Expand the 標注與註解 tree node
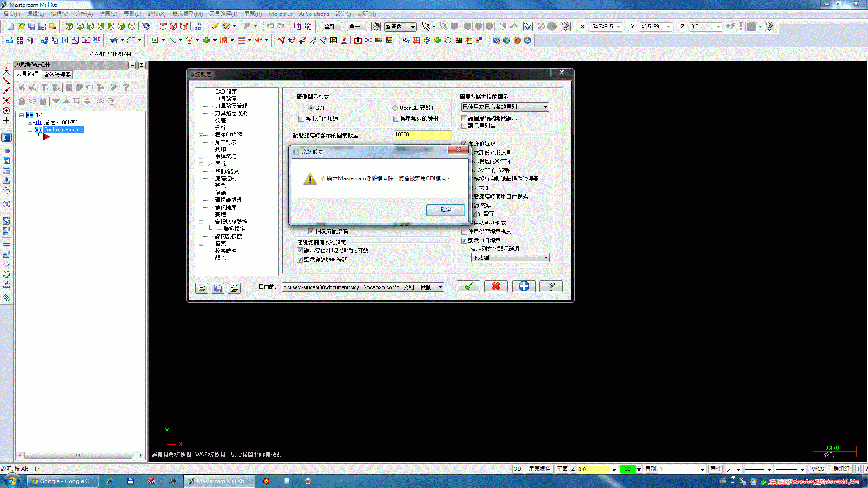Screen dimensions: 868x488 click(x=201, y=135)
